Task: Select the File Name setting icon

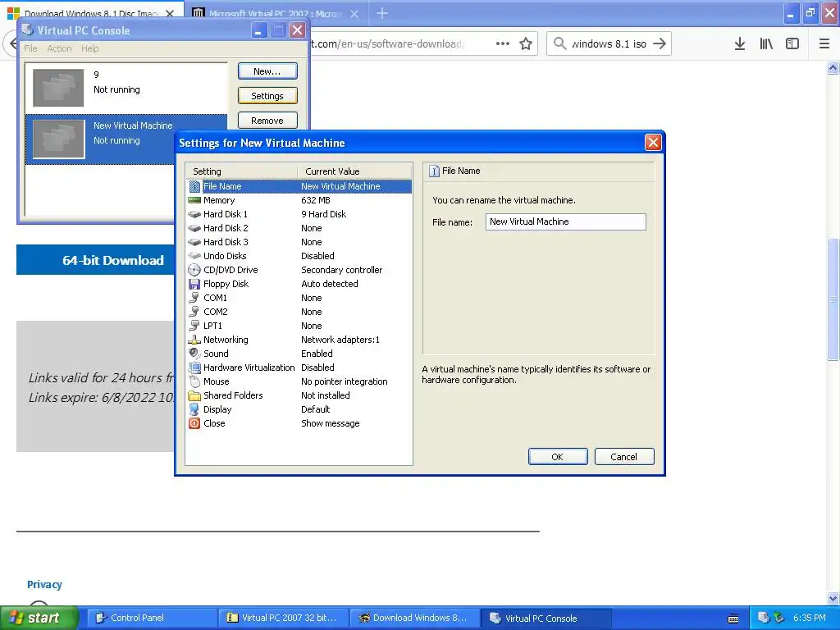Action: tap(194, 186)
